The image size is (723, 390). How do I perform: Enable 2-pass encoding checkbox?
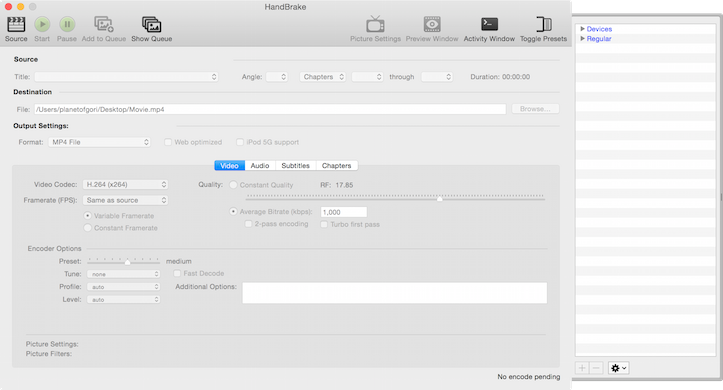pos(249,224)
